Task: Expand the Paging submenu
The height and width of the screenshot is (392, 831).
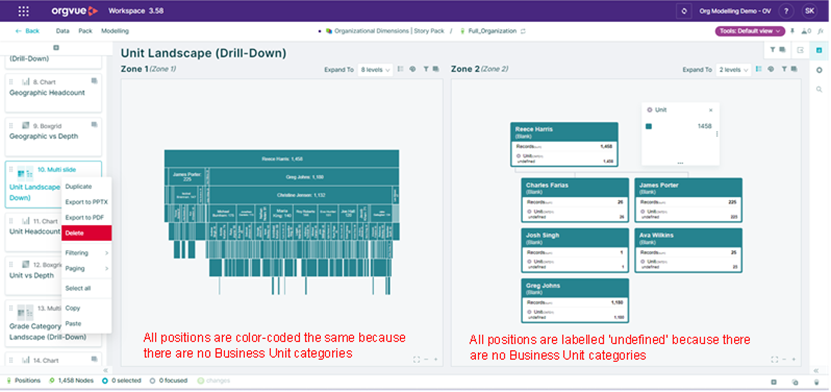Action: pos(86,268)
